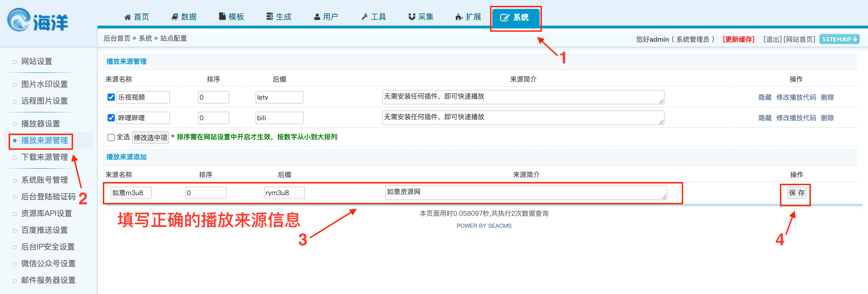Click the home icon beside 首页
The width and height of the screenshot is (868, 294).
click(127, 17)
